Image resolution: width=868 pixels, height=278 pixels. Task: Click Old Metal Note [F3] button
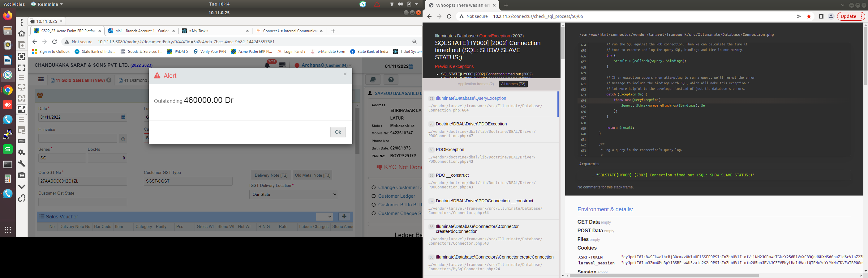click(312, 175)
